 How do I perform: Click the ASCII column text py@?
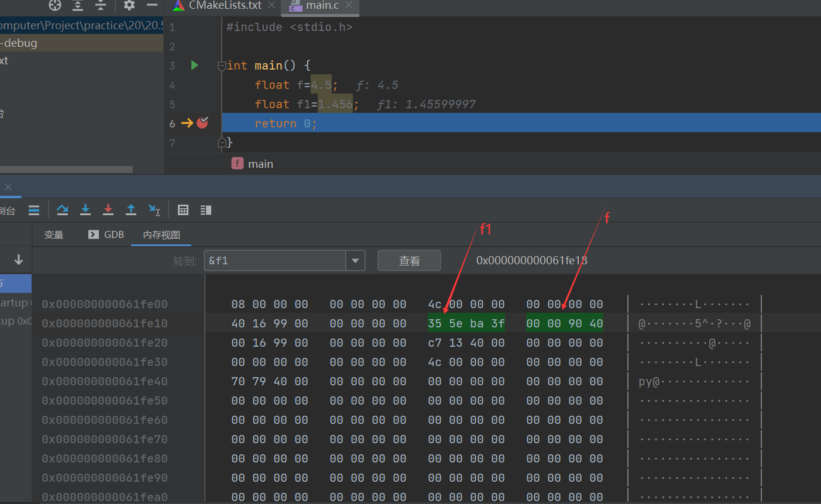coord(649,382)
